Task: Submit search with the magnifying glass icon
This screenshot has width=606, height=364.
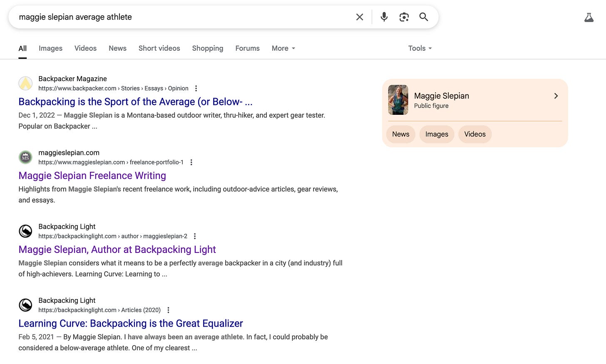Action: click(x=424, y=17)
